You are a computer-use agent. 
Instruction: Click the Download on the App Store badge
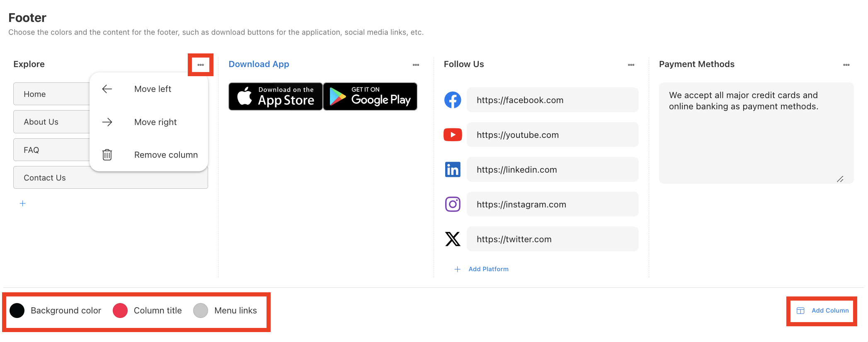pos(276,96)
